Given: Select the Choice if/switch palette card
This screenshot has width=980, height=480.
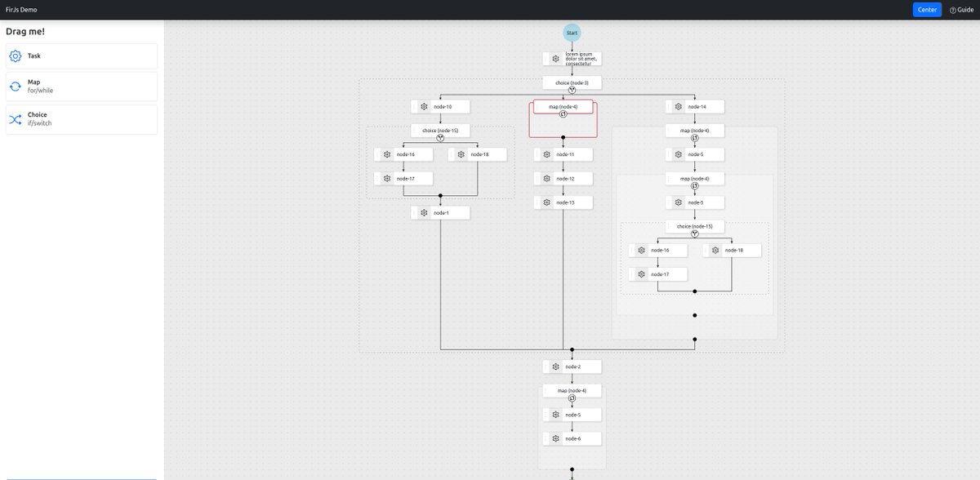Looking at the screenshot, I should tap(82, 119).
